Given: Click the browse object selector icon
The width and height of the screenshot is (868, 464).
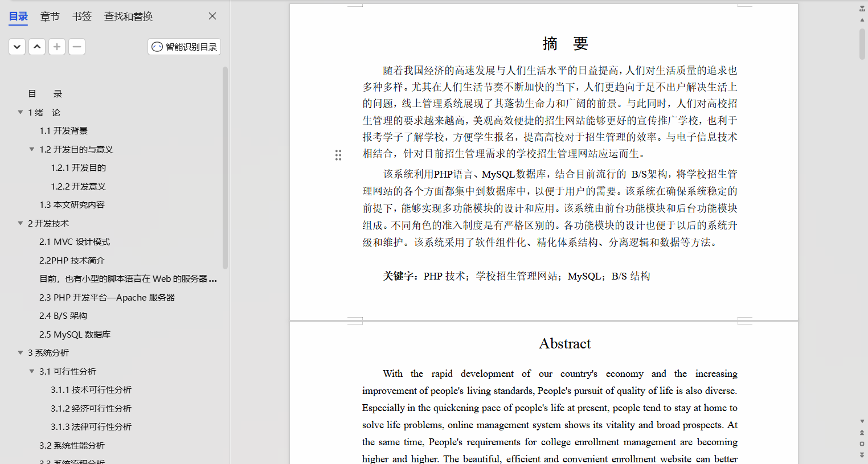Looking at the screenshot, I should click(x=862, y=444).
